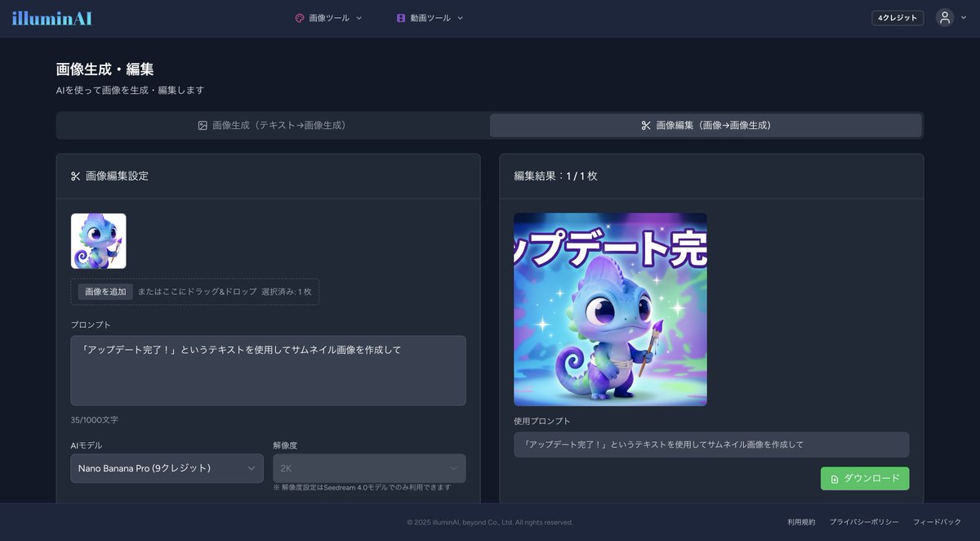Click the film icon beside 動画ツール
Screen dimensions: 980x541
coord(401,18)
